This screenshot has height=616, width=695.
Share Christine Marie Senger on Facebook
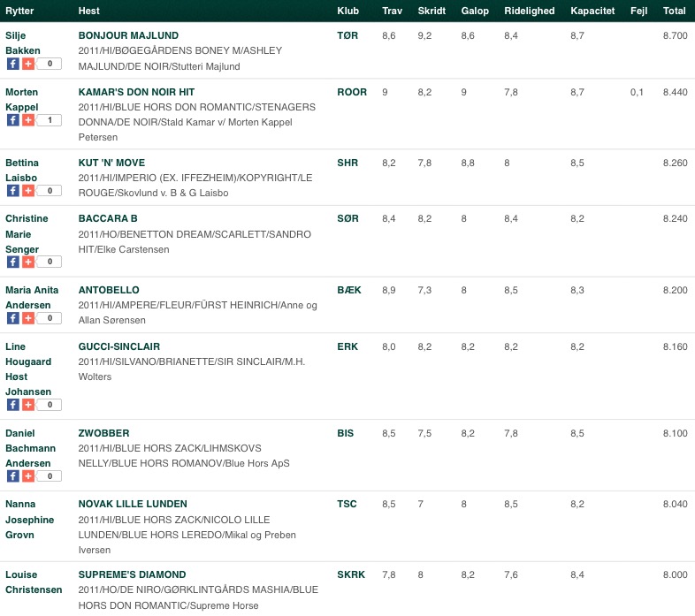pos(13,262)
